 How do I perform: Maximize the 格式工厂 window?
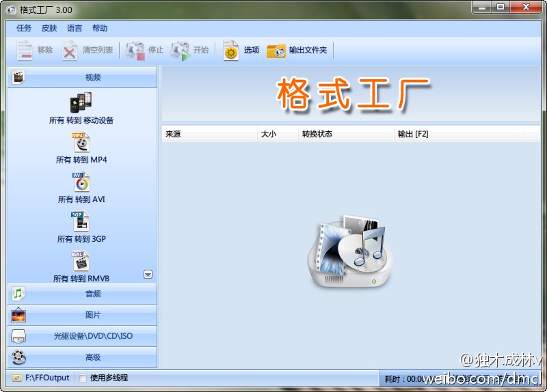point(501,7)
